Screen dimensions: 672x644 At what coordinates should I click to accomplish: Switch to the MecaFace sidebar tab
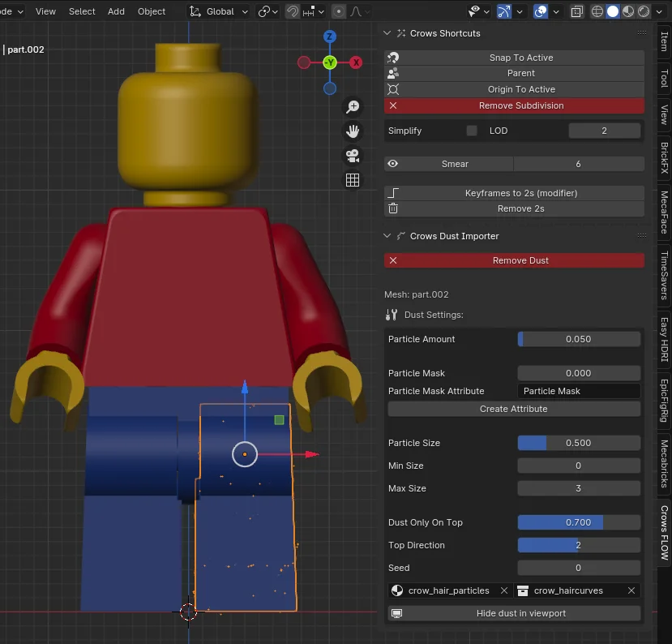(663, 213)
